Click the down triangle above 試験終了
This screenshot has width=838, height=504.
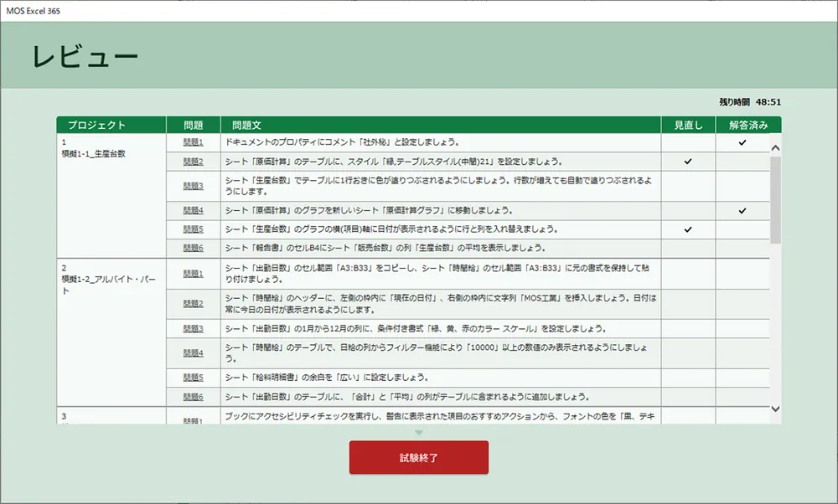pos(419,432)
